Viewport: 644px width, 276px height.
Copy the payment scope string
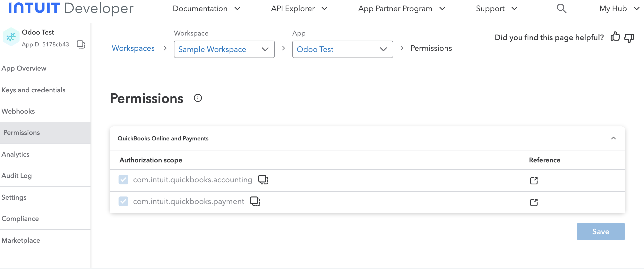point(255,201)
